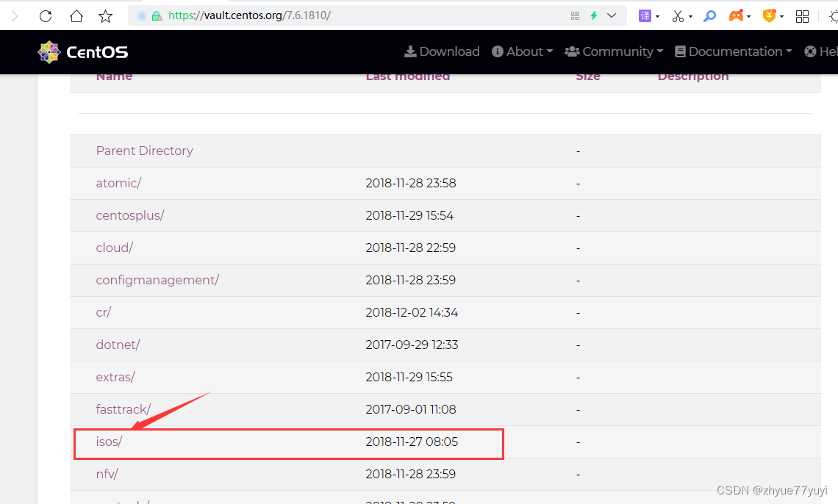The image size is (838, 504).
Task: Go to the browser home page icon
Action: 76,16
